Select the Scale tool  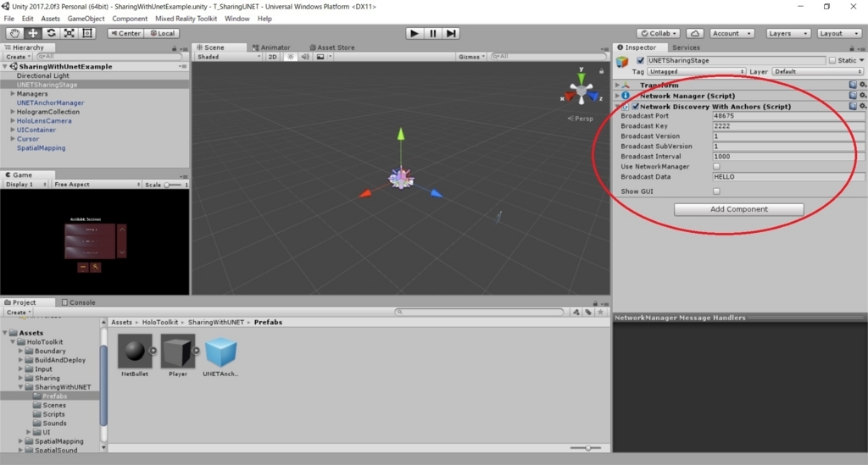70,33
